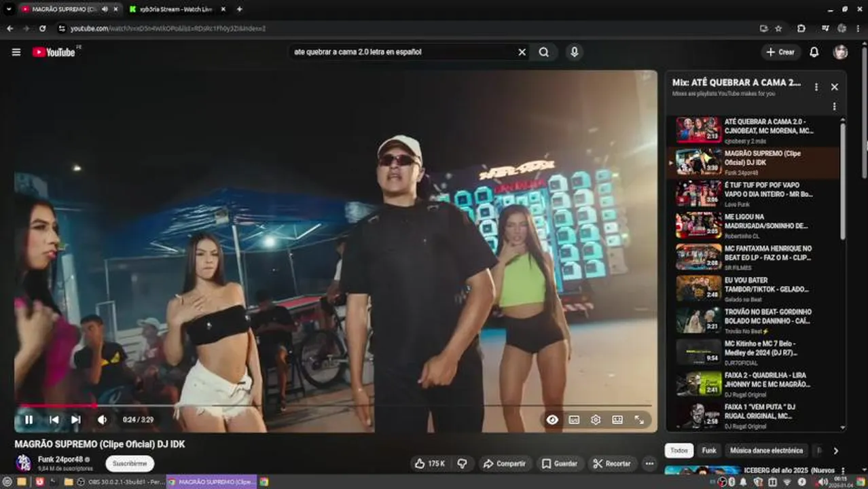Clip the video using Recortar
The width and height of the screenshot is (868, 489).
(612, 464)
